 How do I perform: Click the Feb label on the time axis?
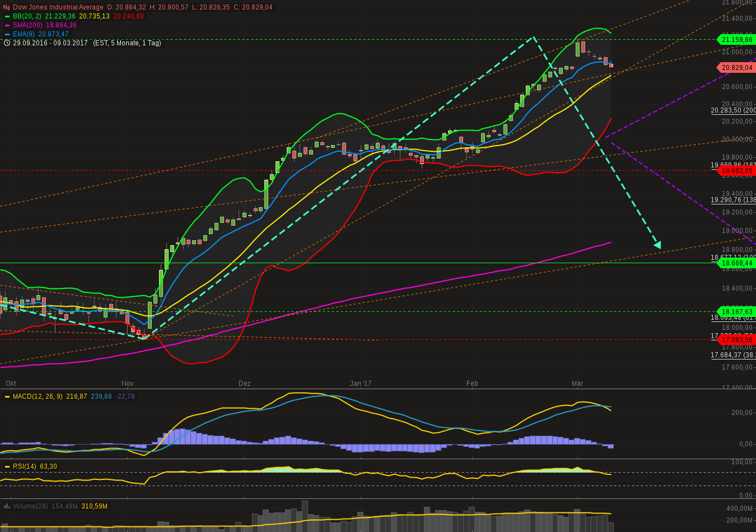coord(472,384)
